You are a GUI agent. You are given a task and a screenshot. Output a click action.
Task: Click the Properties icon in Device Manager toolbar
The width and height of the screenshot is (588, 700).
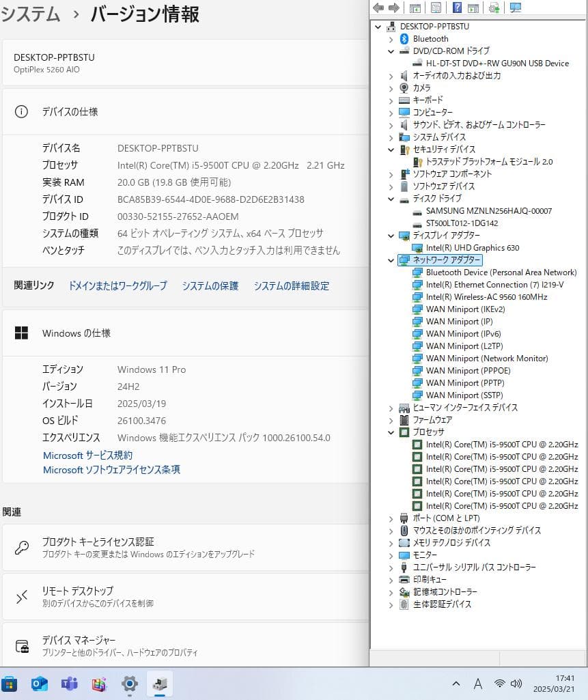click(x=435, y=8)
